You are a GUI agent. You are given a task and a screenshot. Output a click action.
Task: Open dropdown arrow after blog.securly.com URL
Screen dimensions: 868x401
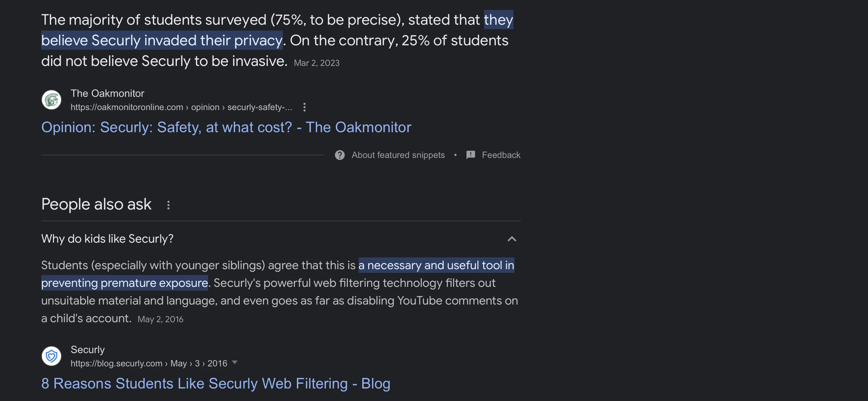235,363
